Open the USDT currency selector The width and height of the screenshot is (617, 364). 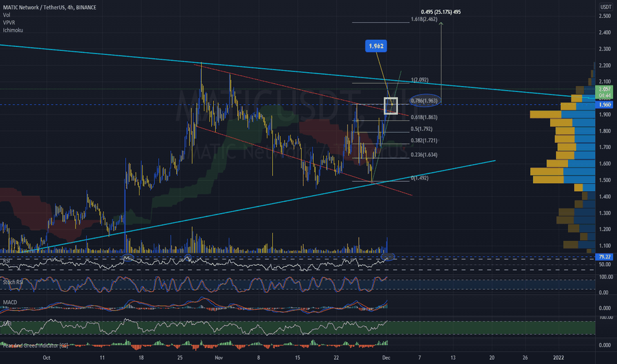[x=605, y=7]
